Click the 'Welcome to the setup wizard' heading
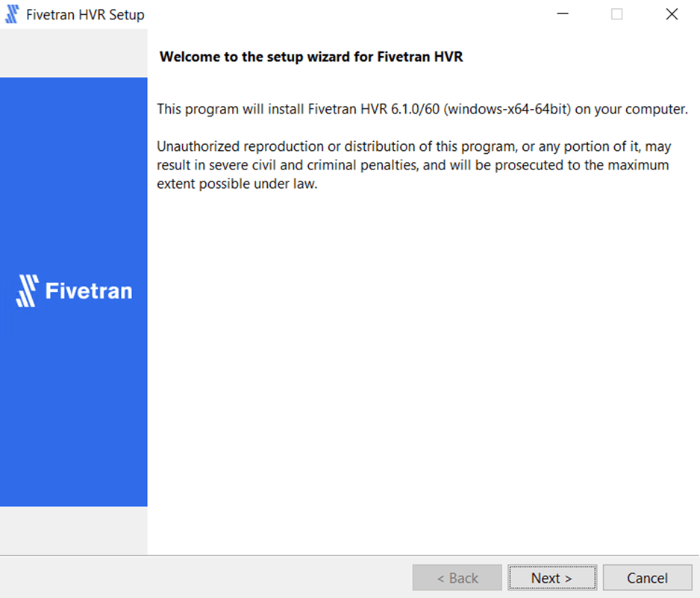This screenshot has width=700, height=598. (x=311, y=57)
